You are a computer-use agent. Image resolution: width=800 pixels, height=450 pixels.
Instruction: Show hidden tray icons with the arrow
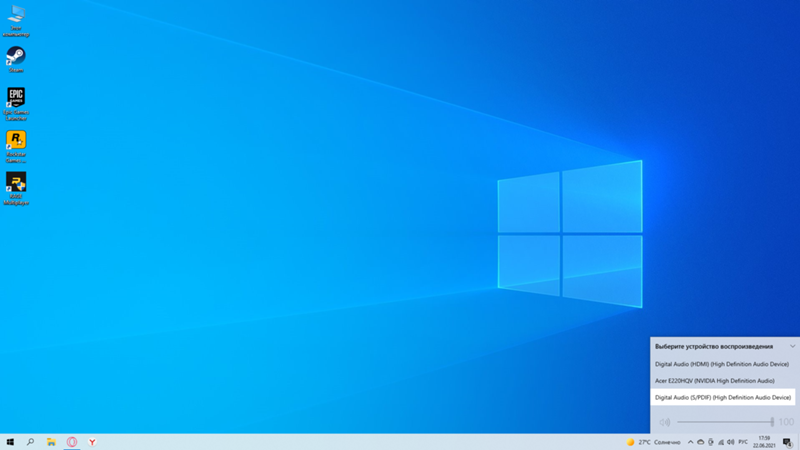point(690,442)
